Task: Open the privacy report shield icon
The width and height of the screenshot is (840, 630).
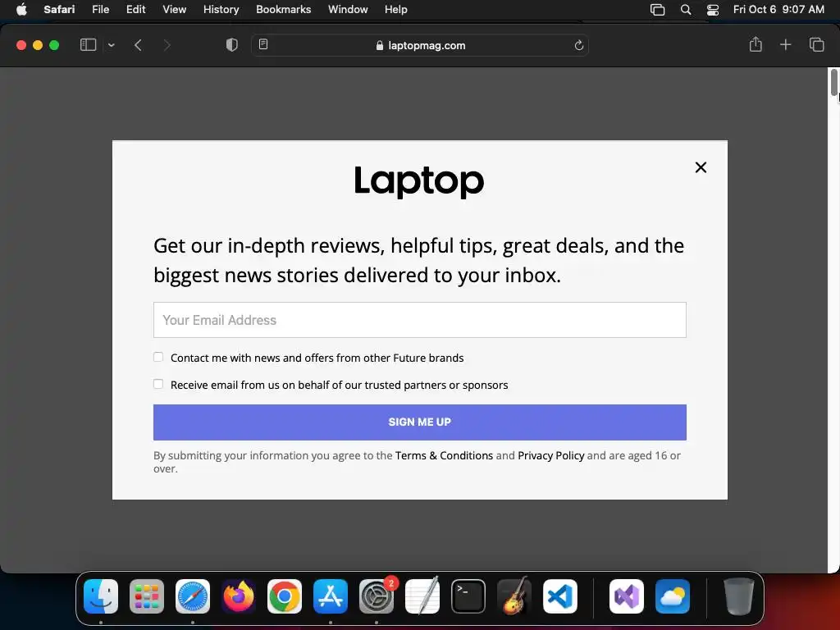Action: pyautogui.click(x=231, y=45)
